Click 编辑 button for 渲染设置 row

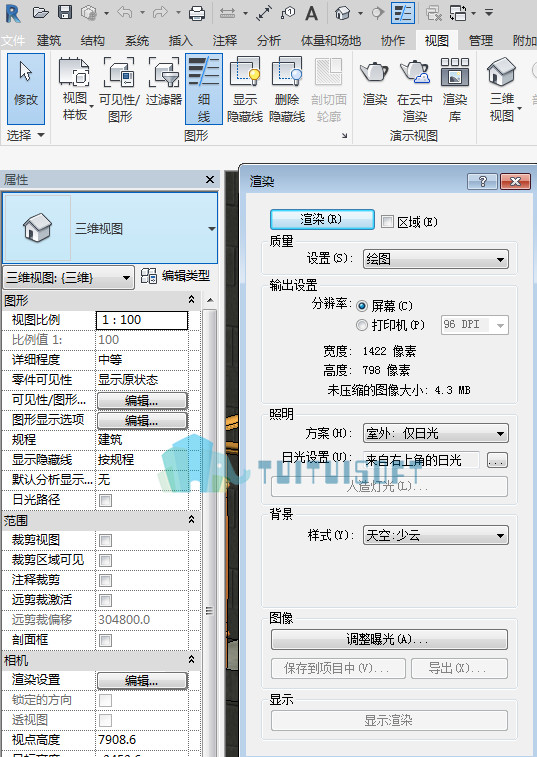142,681
